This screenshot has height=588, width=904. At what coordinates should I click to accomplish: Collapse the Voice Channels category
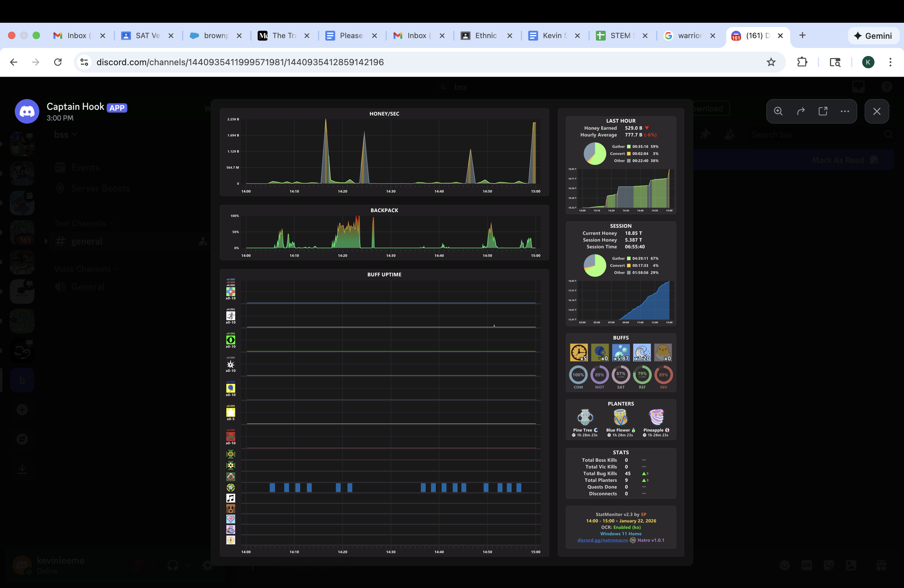[86, 268]
